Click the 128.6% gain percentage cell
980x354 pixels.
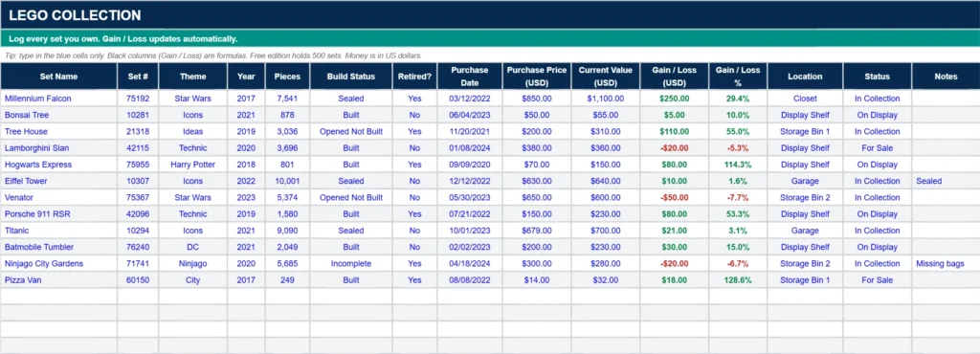738,280
